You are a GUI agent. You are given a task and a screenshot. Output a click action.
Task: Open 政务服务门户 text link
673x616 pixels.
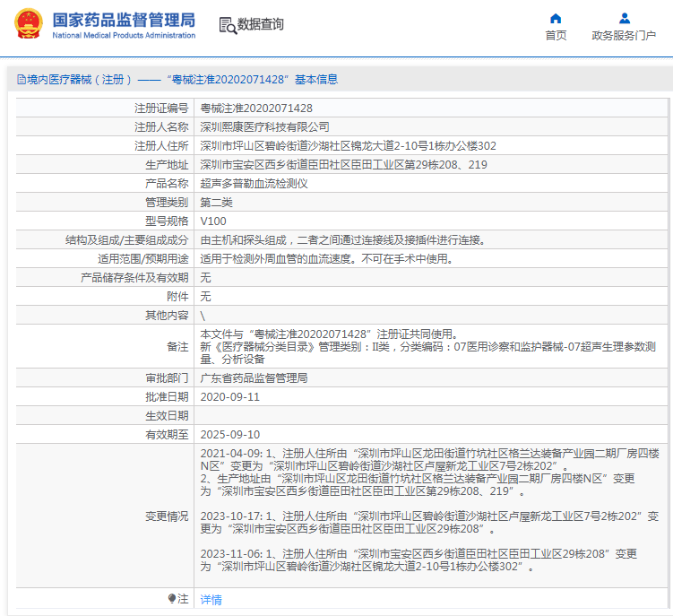tap(624, 36)
